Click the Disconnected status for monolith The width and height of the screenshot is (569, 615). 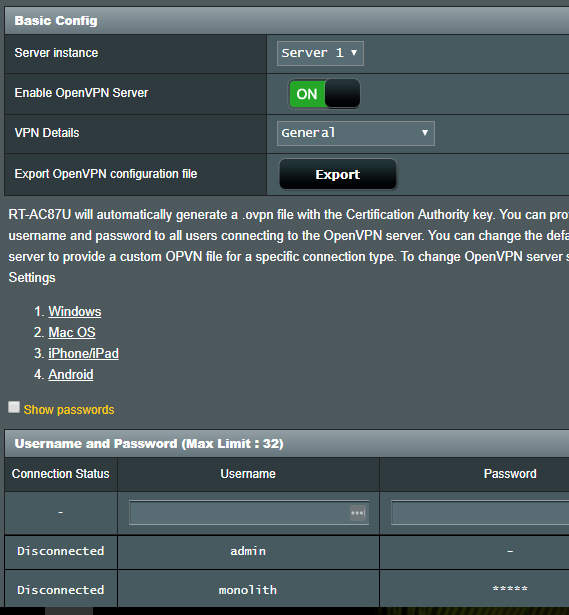(x=61, y=590)
